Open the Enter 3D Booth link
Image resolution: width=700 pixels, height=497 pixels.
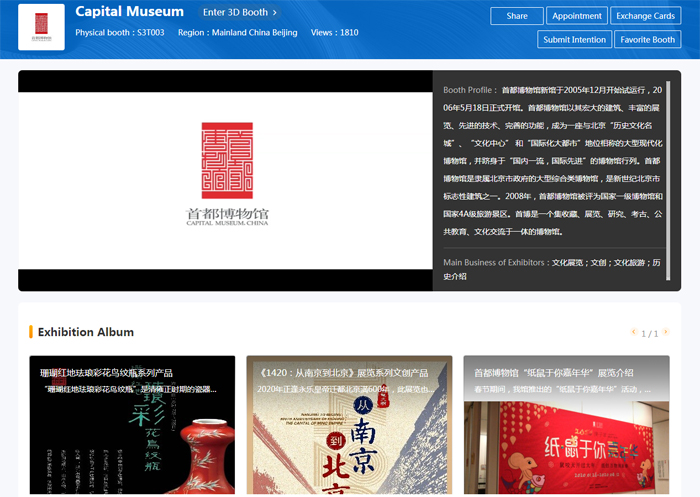tap(240, 13)
